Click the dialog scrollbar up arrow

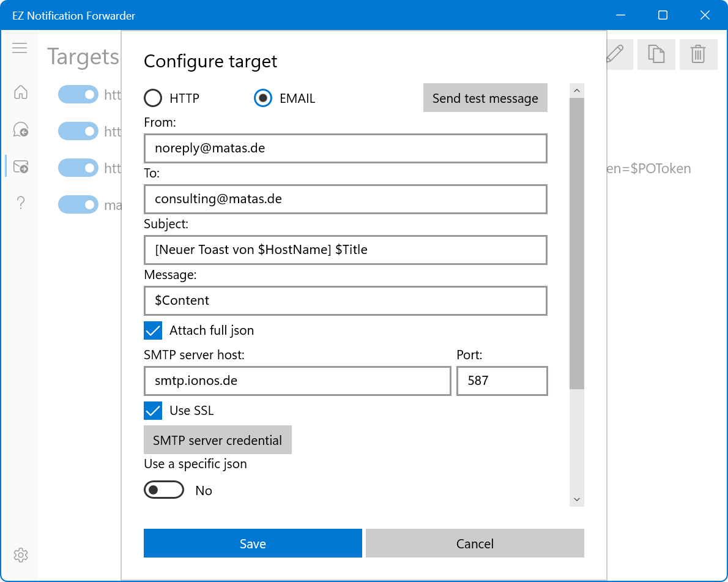tap(577, 91)
